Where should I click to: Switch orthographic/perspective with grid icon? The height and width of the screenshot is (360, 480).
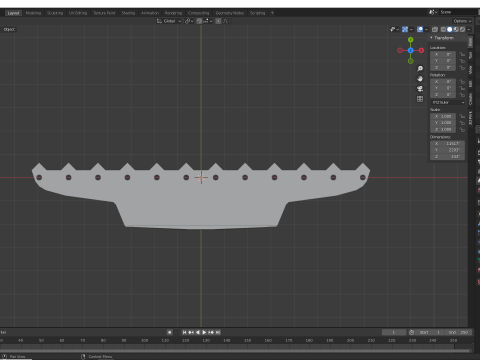click(420, 99)
